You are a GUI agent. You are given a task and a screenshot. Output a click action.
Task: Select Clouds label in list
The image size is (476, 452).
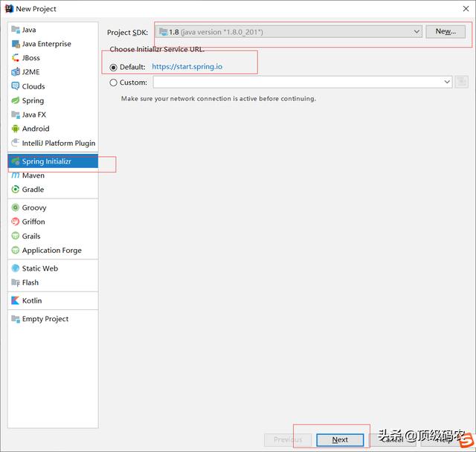[33, 86]
